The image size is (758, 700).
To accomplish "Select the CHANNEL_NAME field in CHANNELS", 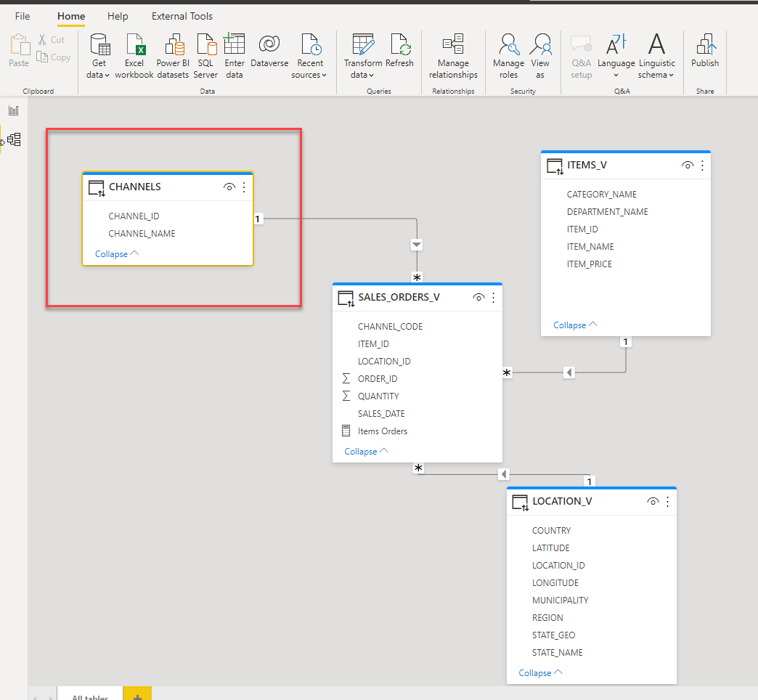I will click(x=142, y=234).
